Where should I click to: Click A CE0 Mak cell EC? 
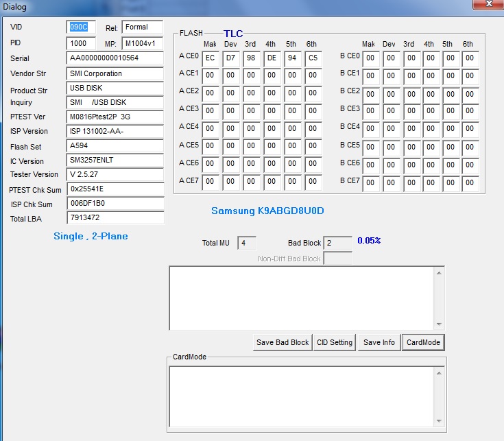click(x=211, y=58)
